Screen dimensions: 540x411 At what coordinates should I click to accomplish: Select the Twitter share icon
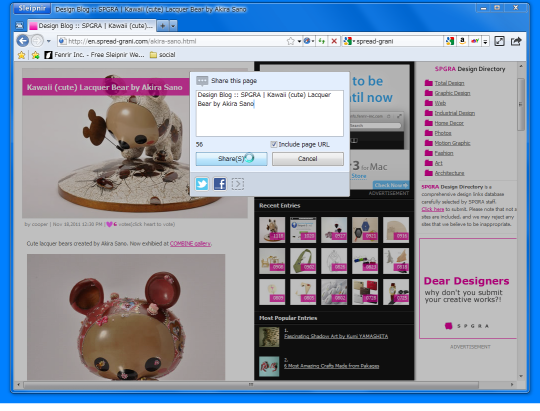[202, 184]
